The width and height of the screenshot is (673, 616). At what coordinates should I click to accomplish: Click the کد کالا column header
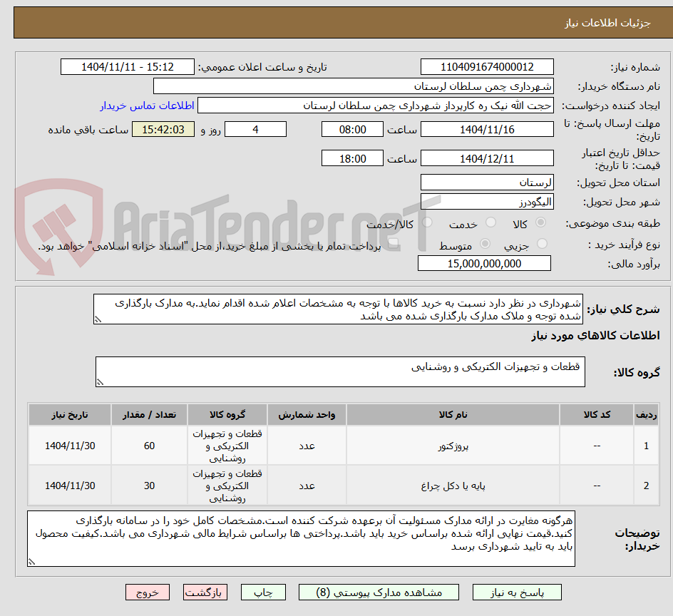tap(597, 415)
